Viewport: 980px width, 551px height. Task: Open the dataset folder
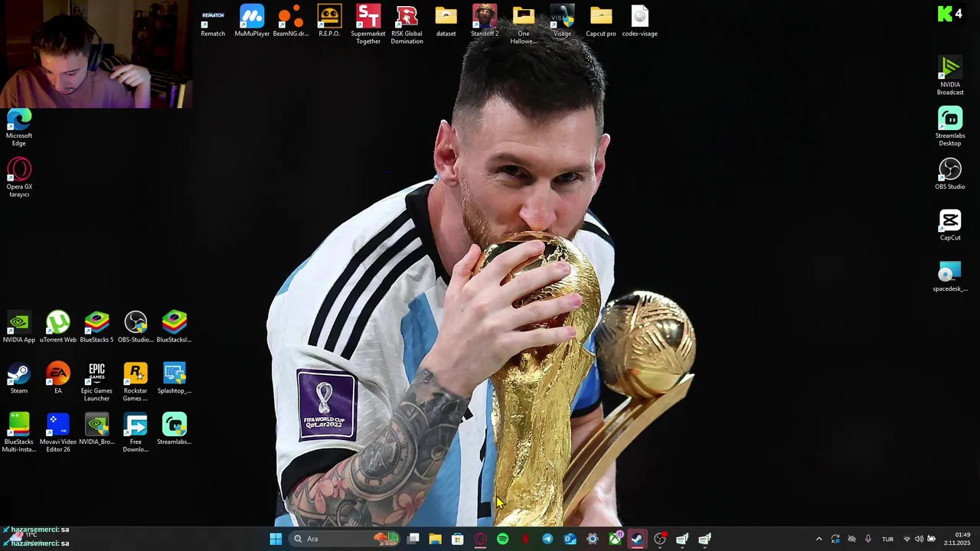pos(446,21)
